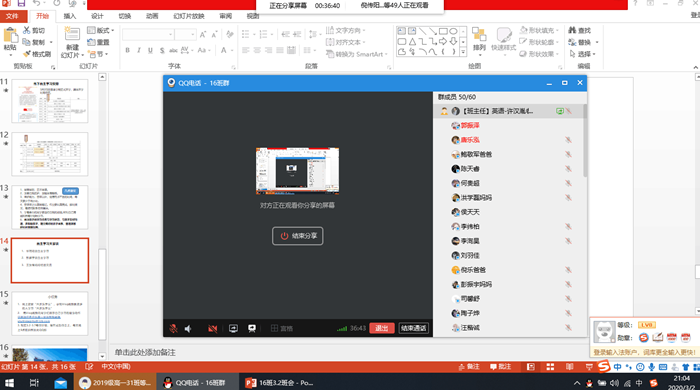Click the screen share icon in QQ call
The width and height of the screenshot is (700, 390).
[x=233, y=329]
